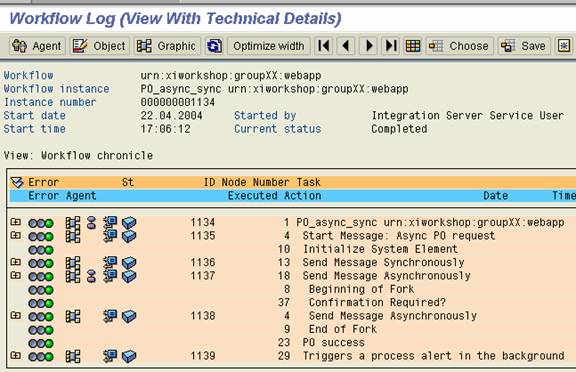Click the header icon left of Error
576x372 pixels.
(17, 182)
